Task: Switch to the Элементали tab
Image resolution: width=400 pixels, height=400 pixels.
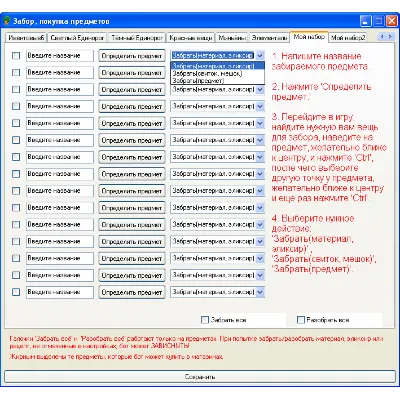Action: [269, 38]
